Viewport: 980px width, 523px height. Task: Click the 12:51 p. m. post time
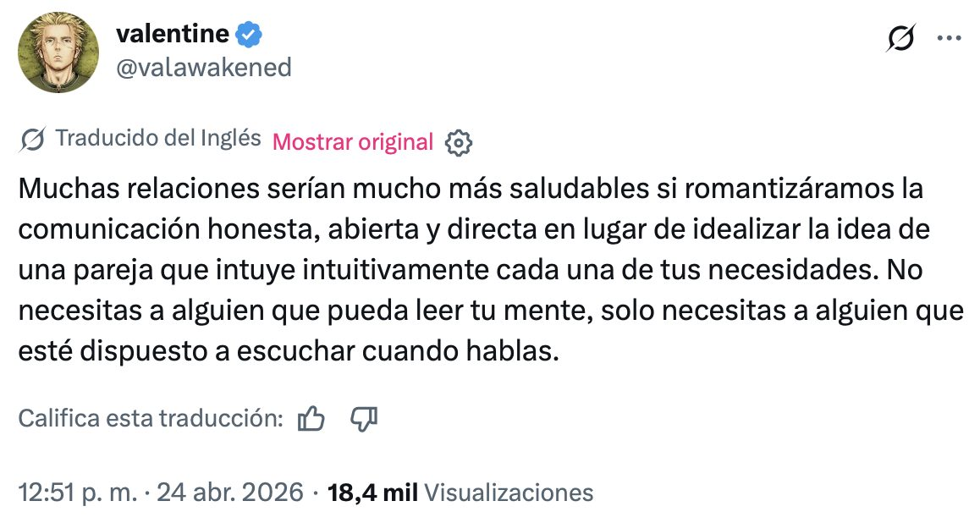[x=77, y=493]
